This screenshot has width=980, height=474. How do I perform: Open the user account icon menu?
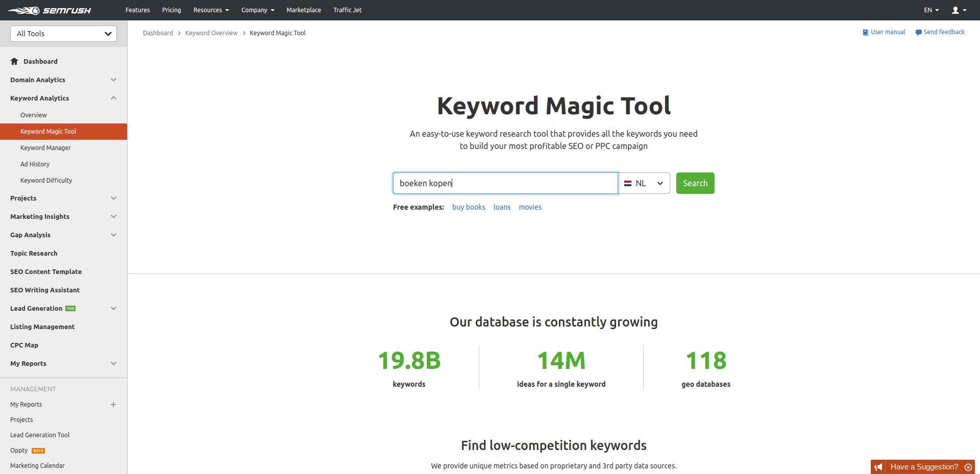coord(959,10)
